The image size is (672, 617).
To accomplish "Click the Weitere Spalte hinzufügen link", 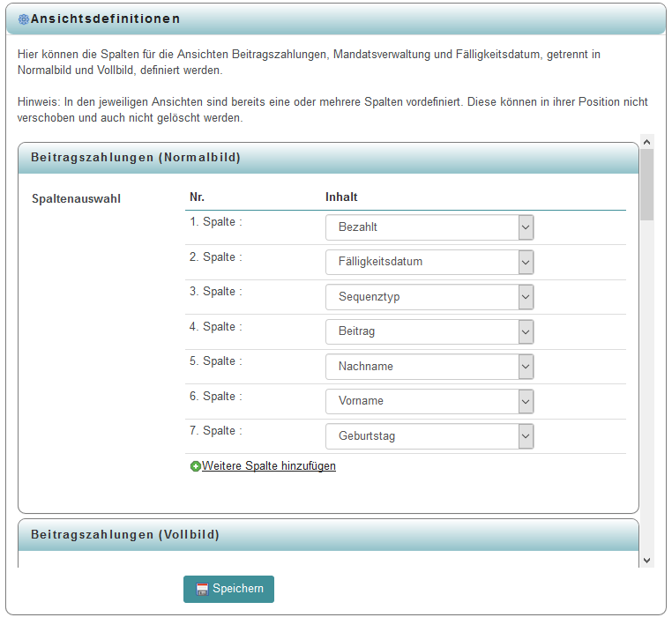I will coord(268,466).
